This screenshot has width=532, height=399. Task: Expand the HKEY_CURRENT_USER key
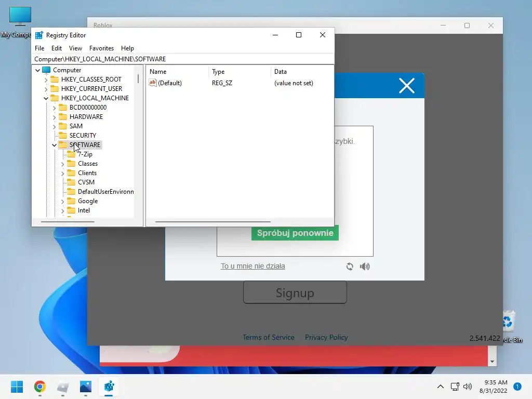(46, 89)
